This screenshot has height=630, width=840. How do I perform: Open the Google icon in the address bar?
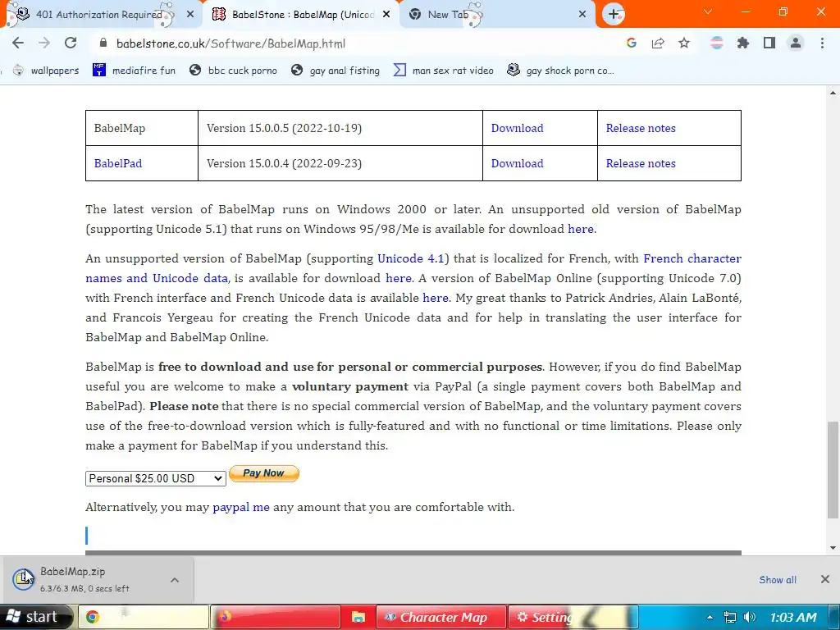click(632, 43)
